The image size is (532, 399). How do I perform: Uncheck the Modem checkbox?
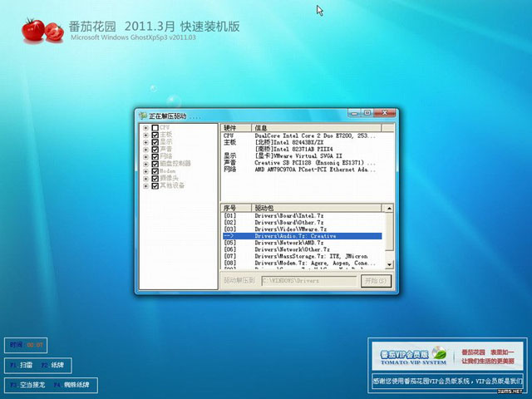[x=155, y=171]
